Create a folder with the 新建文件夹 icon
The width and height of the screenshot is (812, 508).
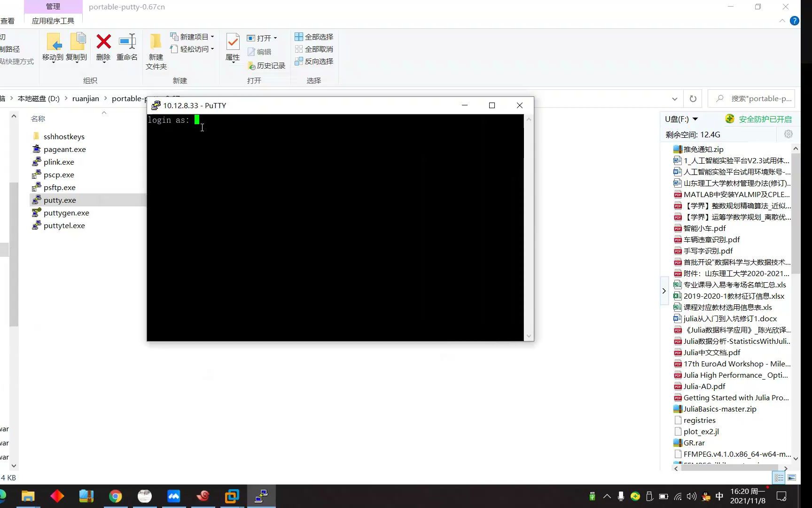click(x=156, y=49)
